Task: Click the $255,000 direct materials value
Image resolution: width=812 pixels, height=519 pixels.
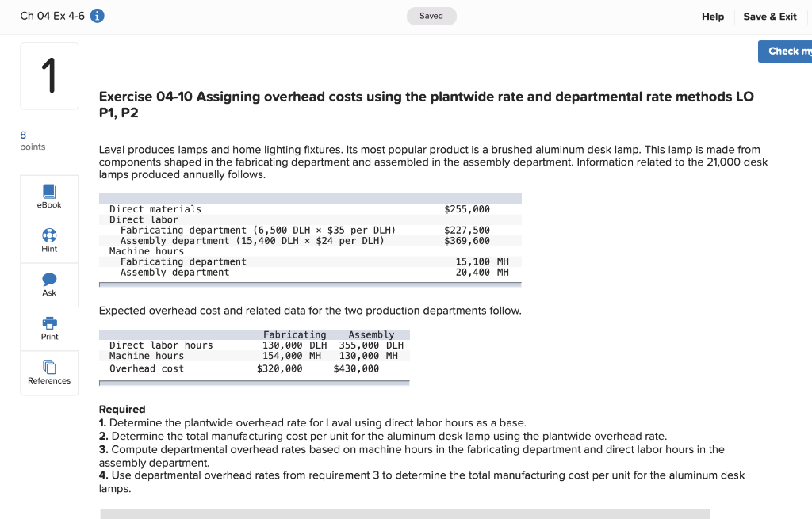Action: [x=466, y=209]
